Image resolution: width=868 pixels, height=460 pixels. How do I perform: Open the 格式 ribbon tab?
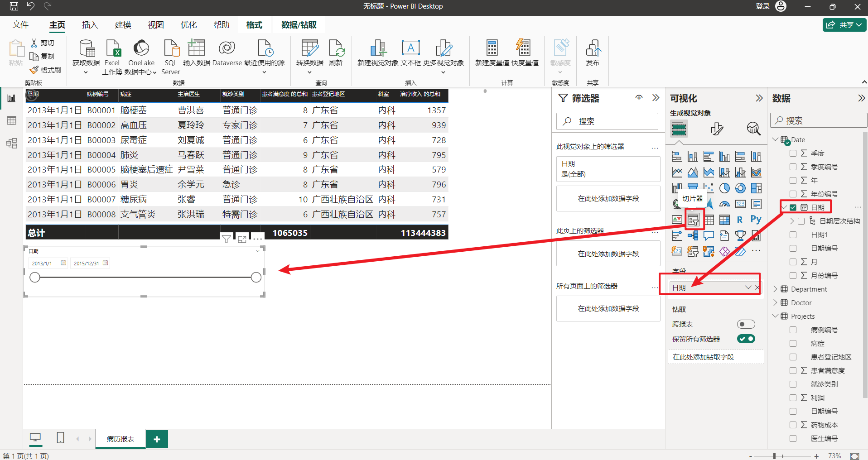point(254,25)
